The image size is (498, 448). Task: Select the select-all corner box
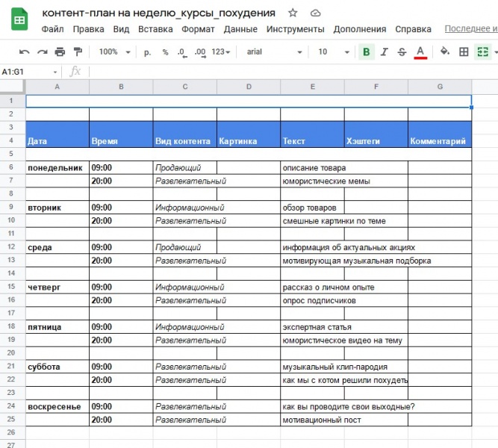12,87
